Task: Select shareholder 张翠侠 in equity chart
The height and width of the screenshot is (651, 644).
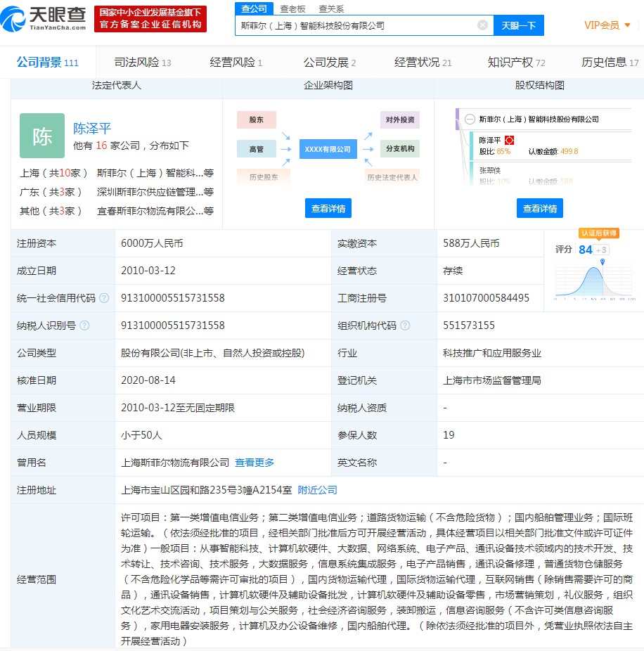Action: [x=490, y=170]
